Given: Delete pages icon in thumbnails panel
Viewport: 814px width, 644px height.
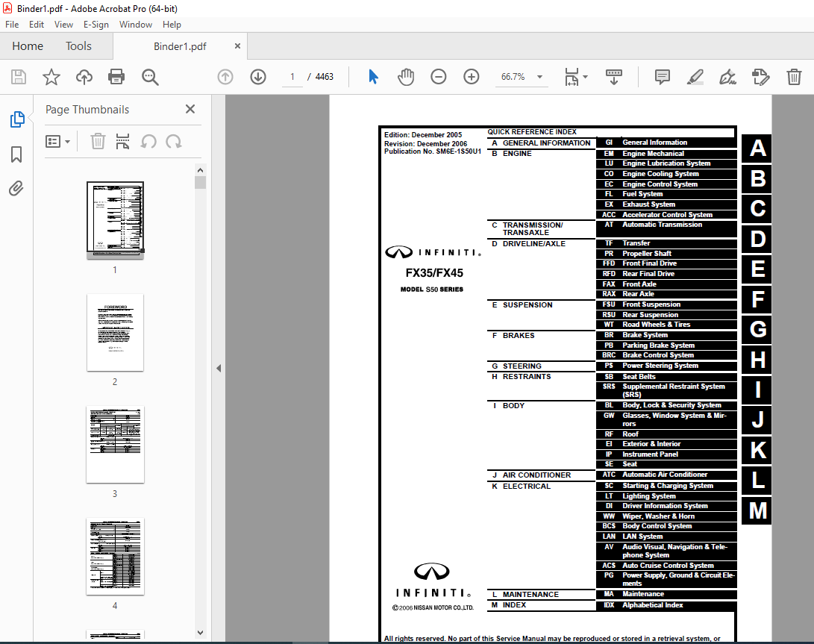Looking at the screenshot, I should tap(98, 141).
